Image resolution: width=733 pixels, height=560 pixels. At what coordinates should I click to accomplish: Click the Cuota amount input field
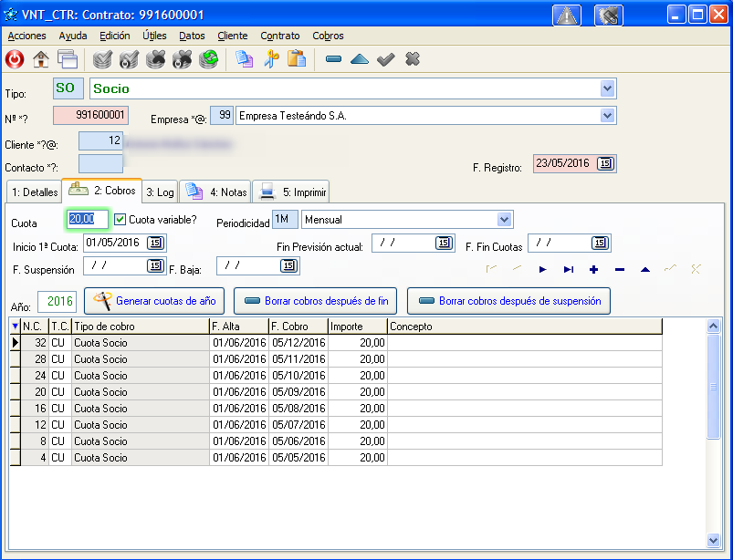(88, 220)
